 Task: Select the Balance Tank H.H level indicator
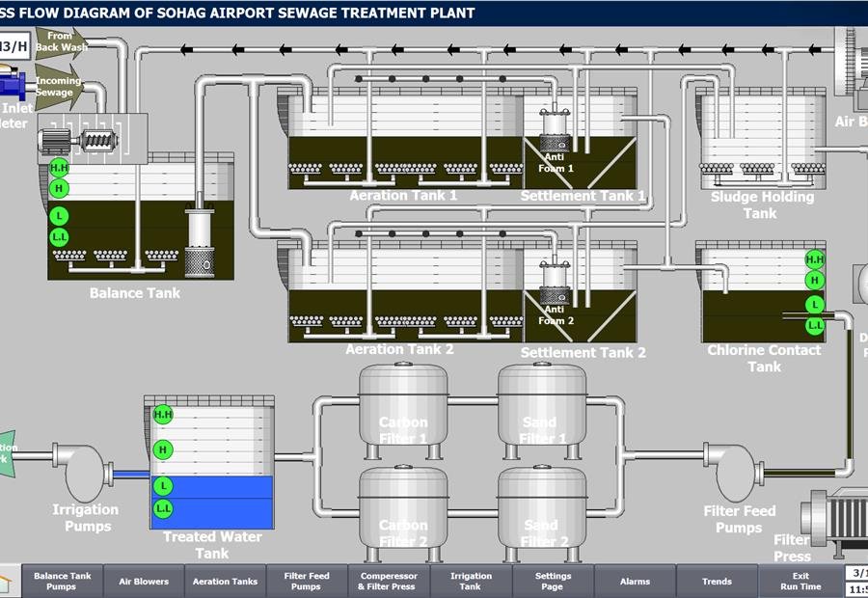click(59, 167)
